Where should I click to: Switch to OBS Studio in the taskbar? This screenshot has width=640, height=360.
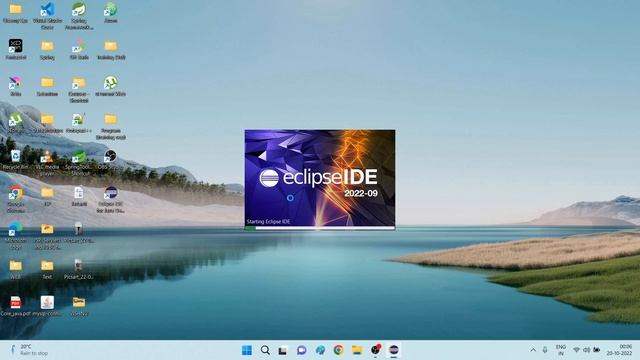[x=376, y=350]
